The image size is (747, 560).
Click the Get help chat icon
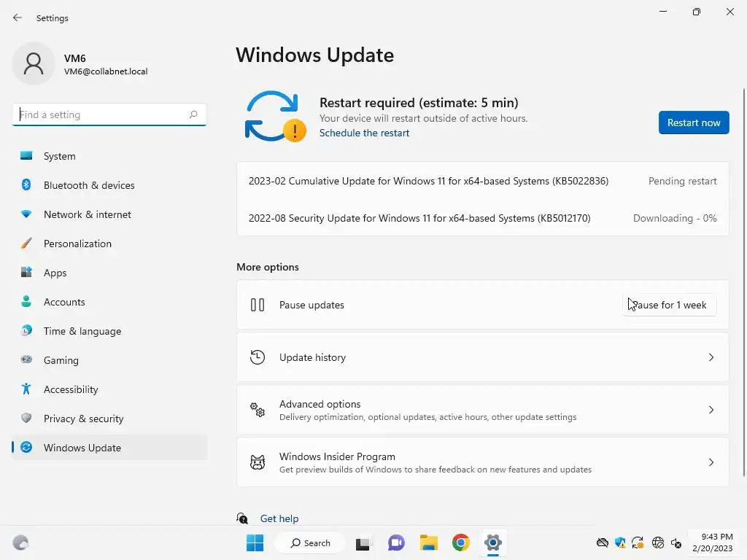(x=242, y=518)
